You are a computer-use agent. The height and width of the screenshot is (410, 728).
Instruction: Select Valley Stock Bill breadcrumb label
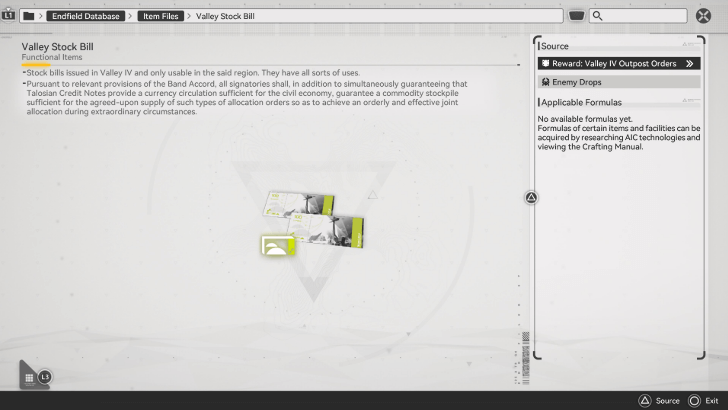click(224, 16)
